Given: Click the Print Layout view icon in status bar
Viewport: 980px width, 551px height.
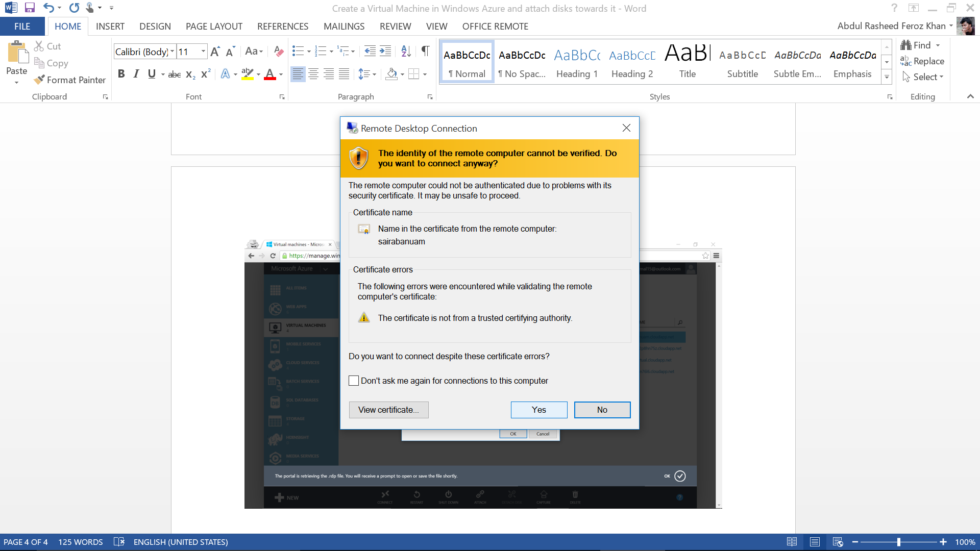Looking at the screenshot, I should (815, 542).
